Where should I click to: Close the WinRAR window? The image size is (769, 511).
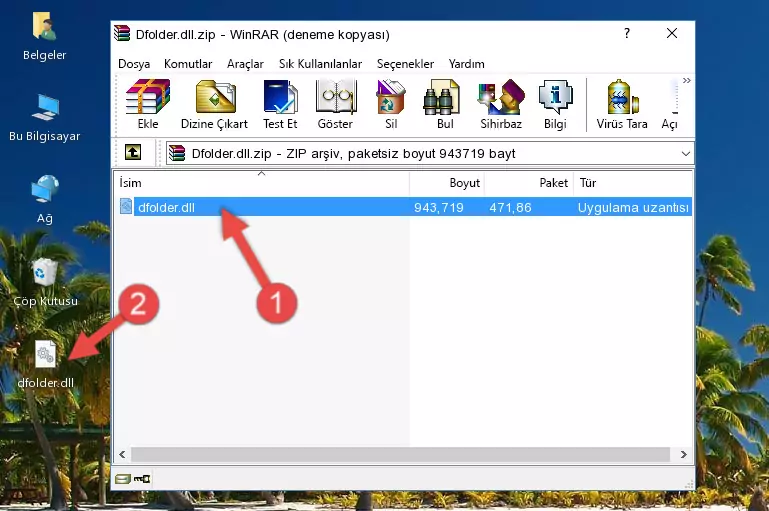click(672, 33)
